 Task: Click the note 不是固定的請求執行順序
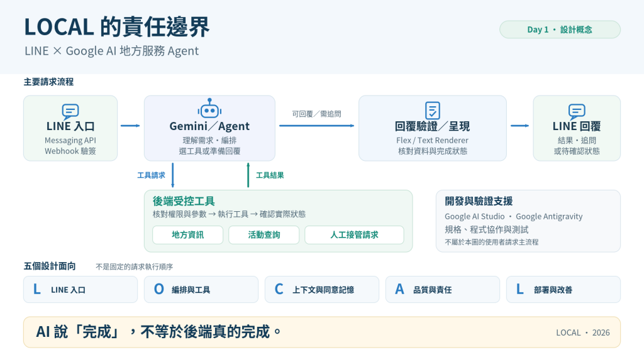click(x=135, y=266)
